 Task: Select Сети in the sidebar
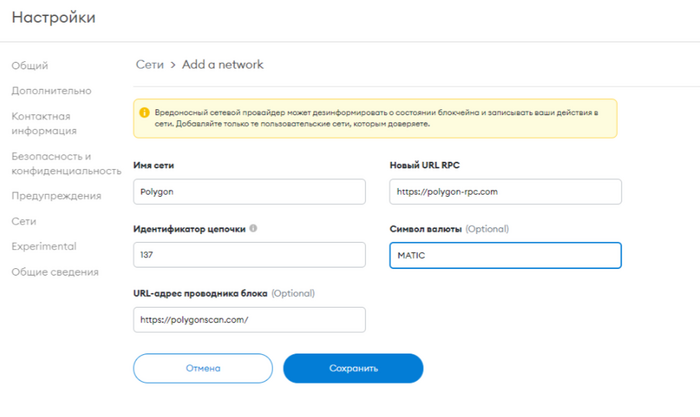click(x=24, y=221)
